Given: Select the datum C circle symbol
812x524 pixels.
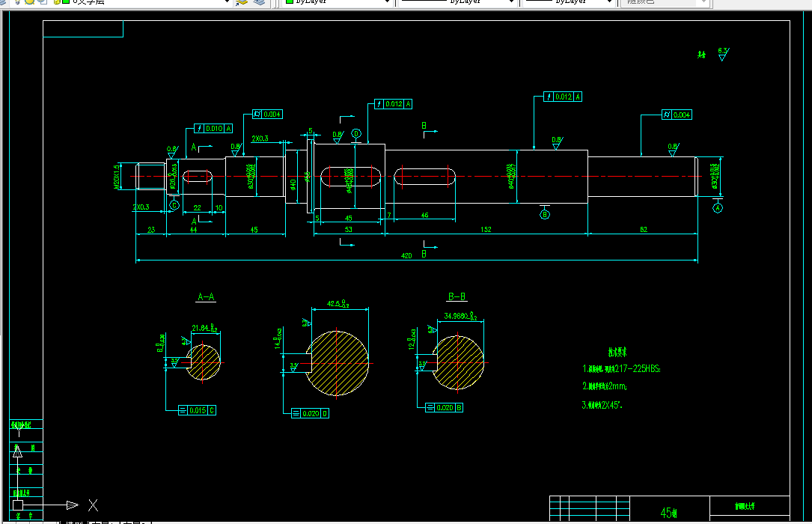Looking at the screenshot, I should click(174, 205).
